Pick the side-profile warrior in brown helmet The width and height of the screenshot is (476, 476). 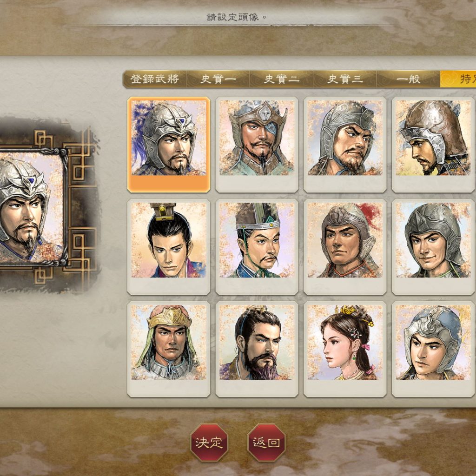(433, 145)
